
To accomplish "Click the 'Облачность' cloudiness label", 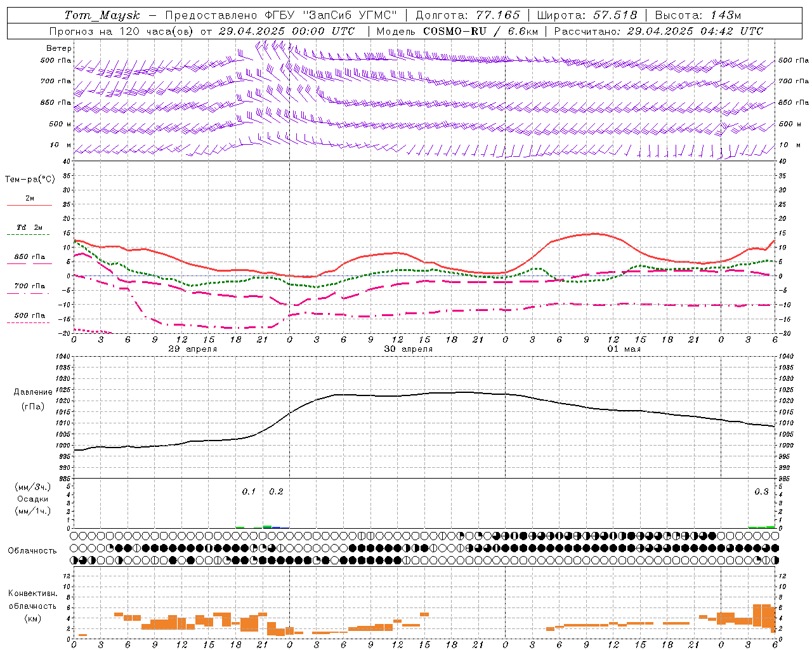I will coord(32,550).
